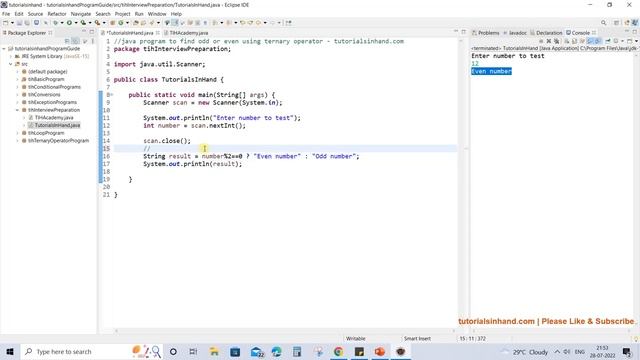
Task: Open the Window menu
Action: coord(157,14)
